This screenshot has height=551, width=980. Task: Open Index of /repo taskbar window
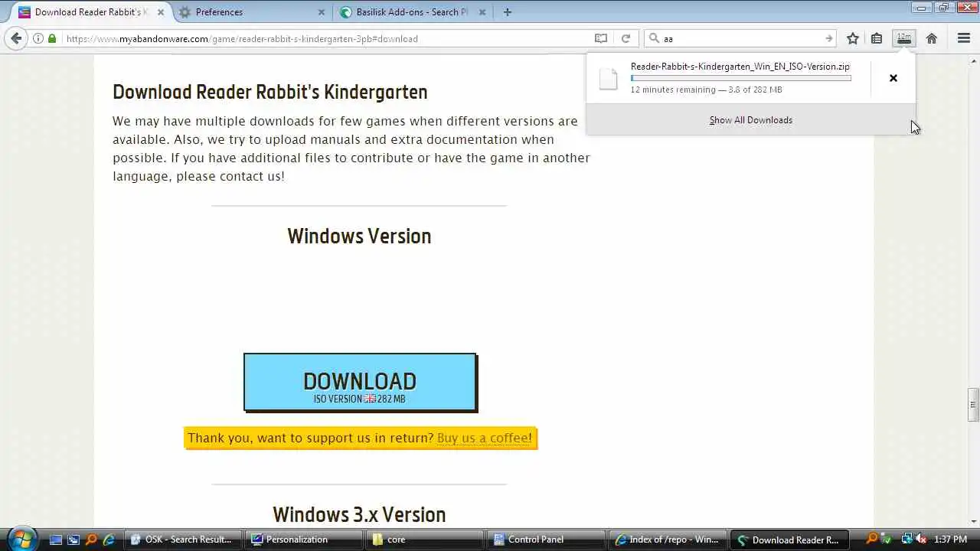pyautogui.click(x=666, y=540)
